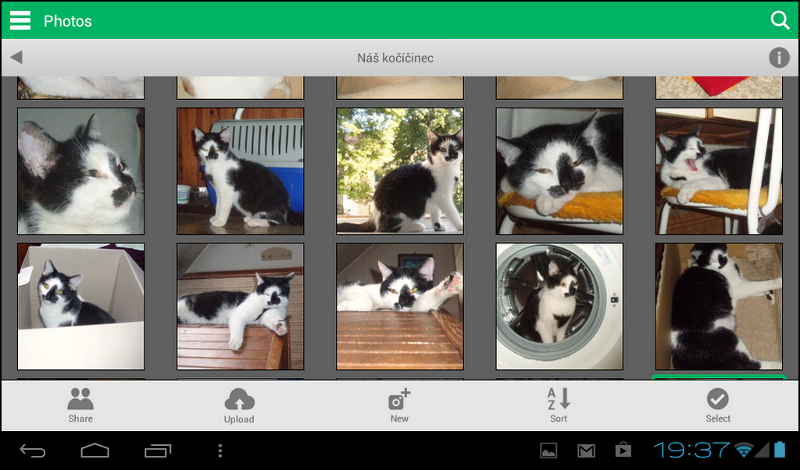
Task: Open the cat sitting outdoors under trees photo
Action: [x=400, y=171]
